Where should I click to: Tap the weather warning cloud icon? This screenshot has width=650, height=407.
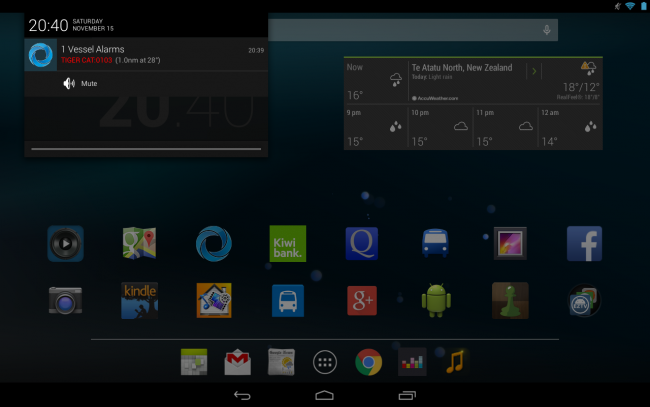[589, 68]
